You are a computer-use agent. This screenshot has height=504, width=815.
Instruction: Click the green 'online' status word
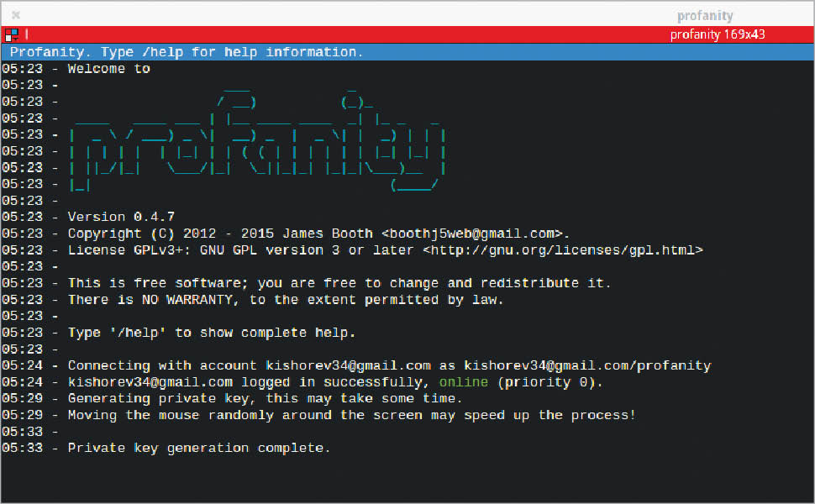point(464,382)
